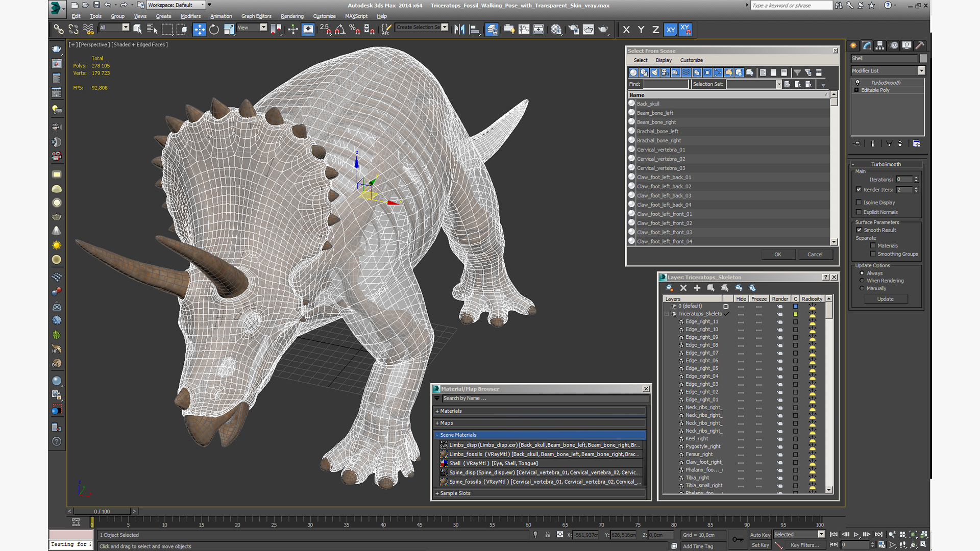
Task: Toggle the Angle Snap icon
Action: pos(340,30)
